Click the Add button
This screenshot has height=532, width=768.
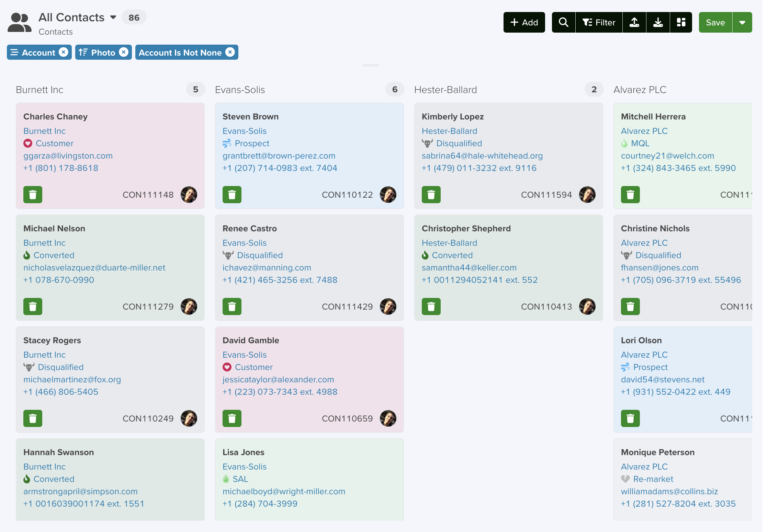tap(524, 22)
